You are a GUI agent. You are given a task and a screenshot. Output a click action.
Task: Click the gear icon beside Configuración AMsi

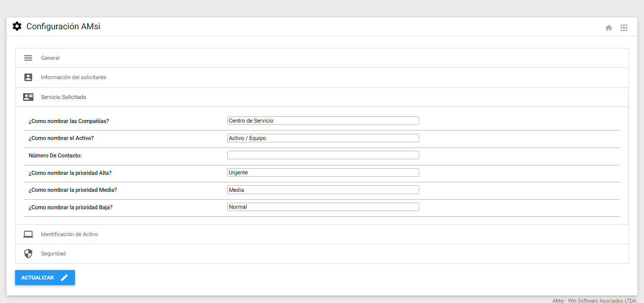pos(17,26)
